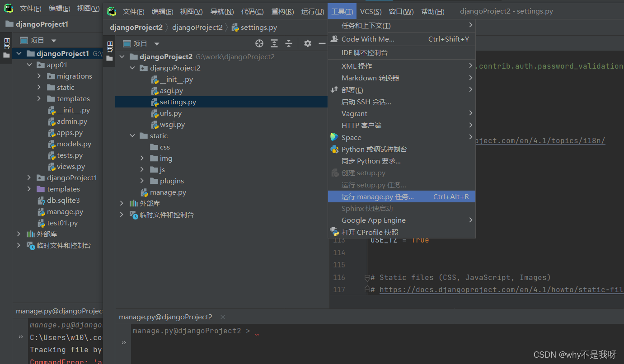Open 工具(T) menu in menu bar
This screenshot has width=624, height=364.
342,11
